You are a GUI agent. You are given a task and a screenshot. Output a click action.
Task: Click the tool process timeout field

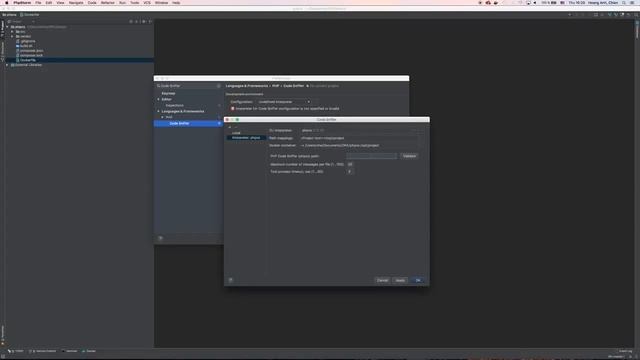(x=350, y=172)
